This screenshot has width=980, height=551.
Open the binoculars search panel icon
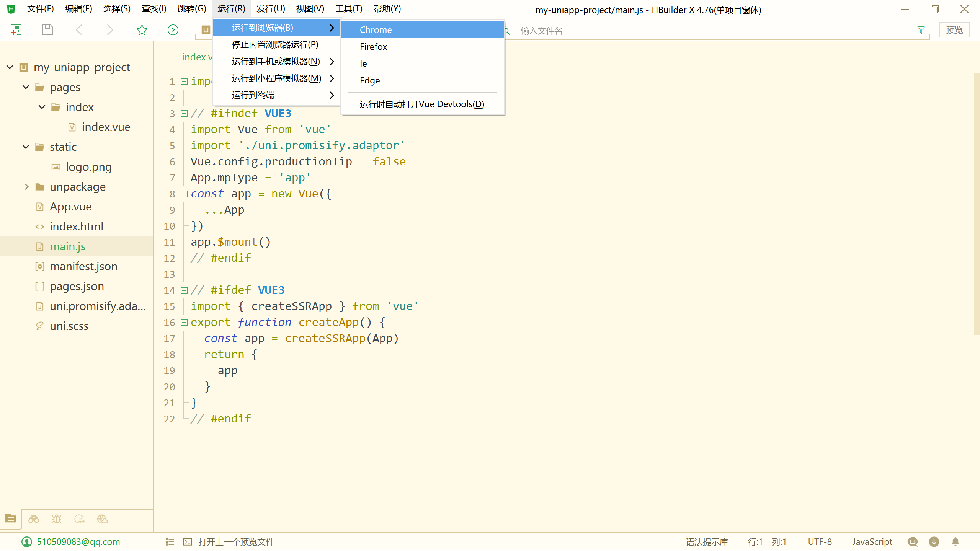(x=34, y=519)
